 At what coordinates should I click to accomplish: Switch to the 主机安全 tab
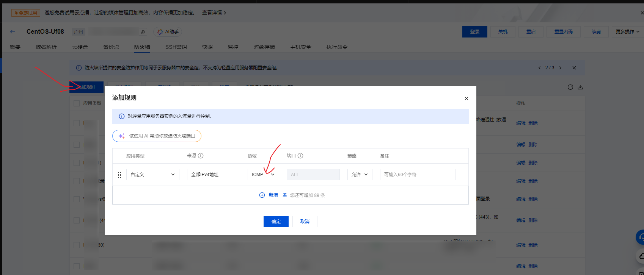tap(301, 47)
